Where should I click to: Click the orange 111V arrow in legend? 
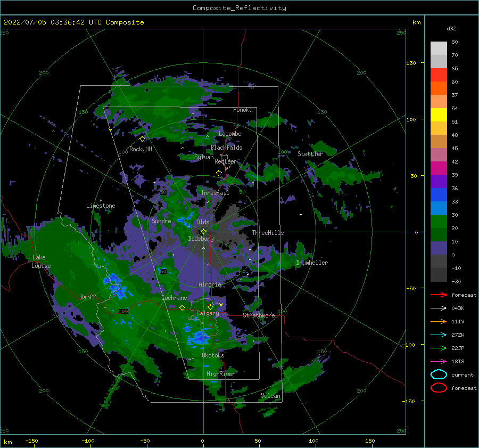coord(439,321)
